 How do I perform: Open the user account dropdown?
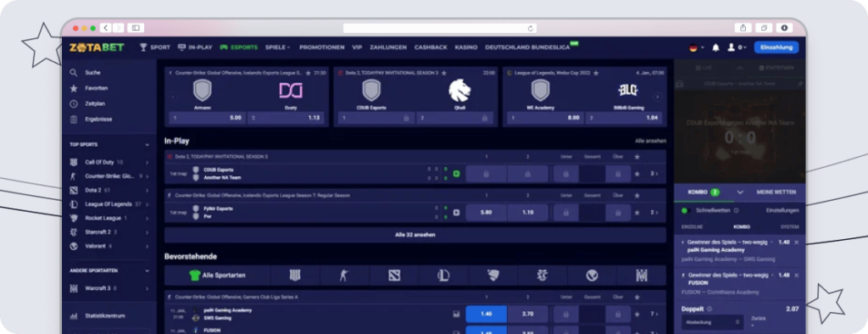coord(737,47)
